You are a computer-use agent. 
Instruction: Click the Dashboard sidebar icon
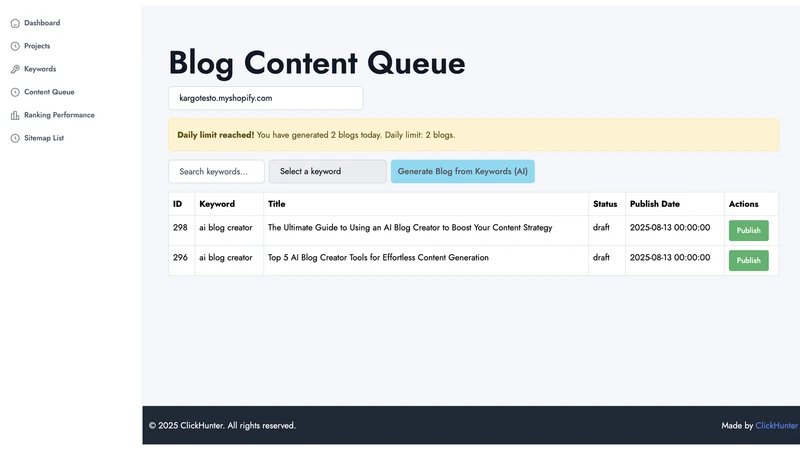pos(15,23)
